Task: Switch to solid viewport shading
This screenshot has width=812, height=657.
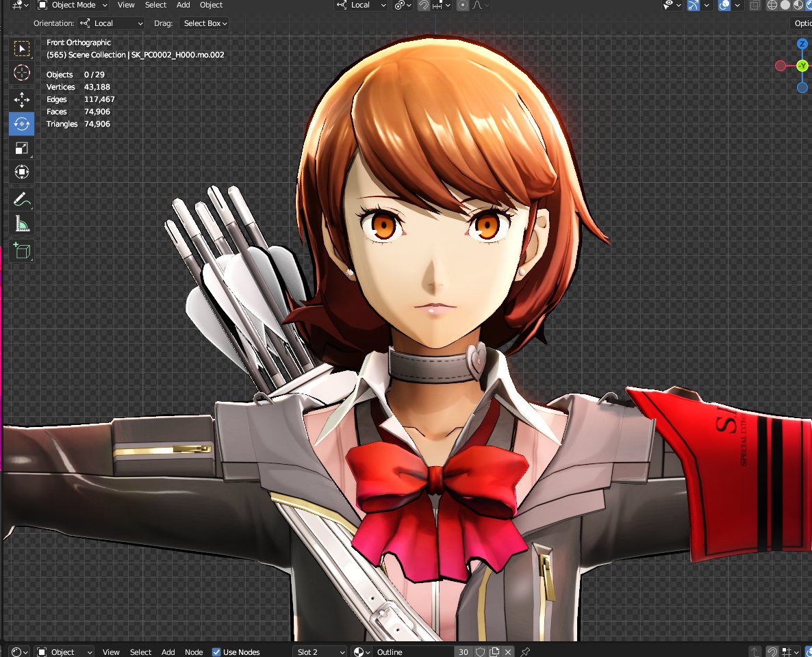Action: point(785,5)
